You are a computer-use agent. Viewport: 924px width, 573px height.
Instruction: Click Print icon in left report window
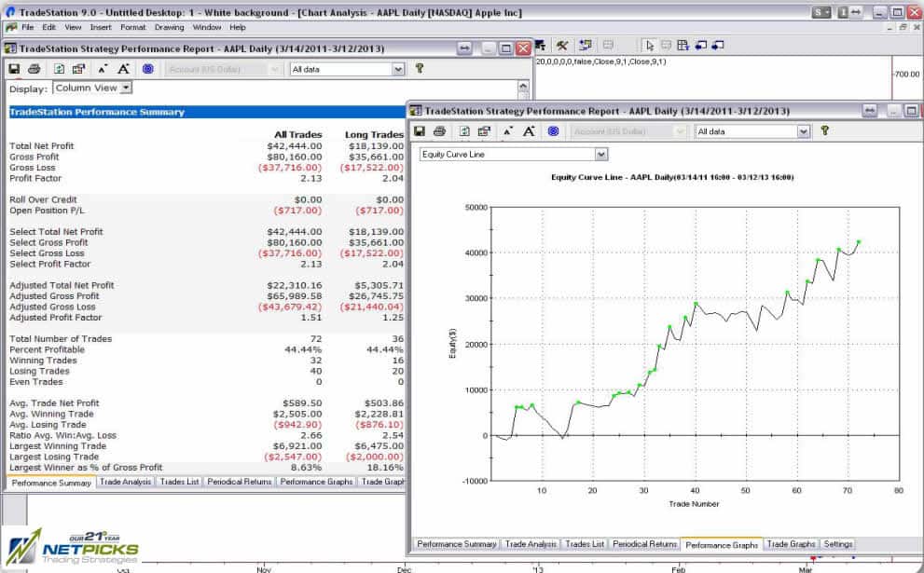coord(34,69)
